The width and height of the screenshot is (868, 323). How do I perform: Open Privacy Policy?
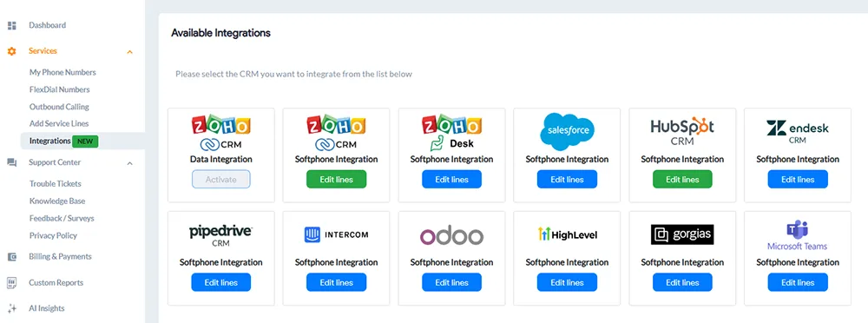coord(53,235)
